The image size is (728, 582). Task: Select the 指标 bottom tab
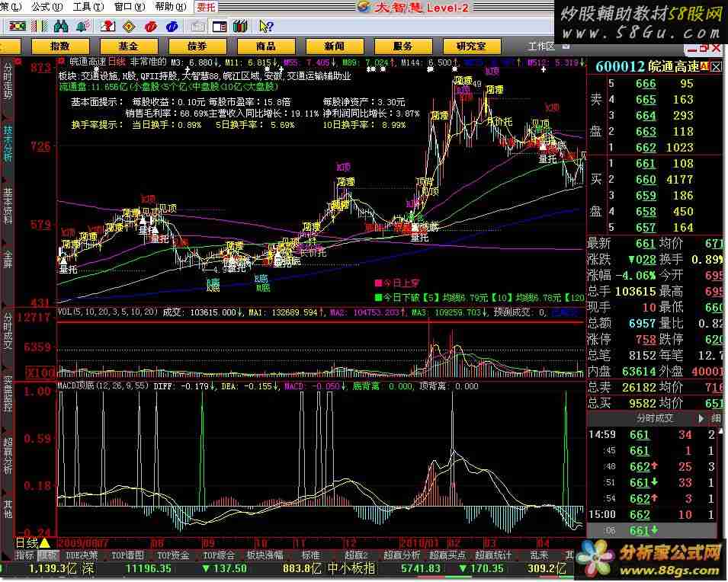(x=25, y=555)
